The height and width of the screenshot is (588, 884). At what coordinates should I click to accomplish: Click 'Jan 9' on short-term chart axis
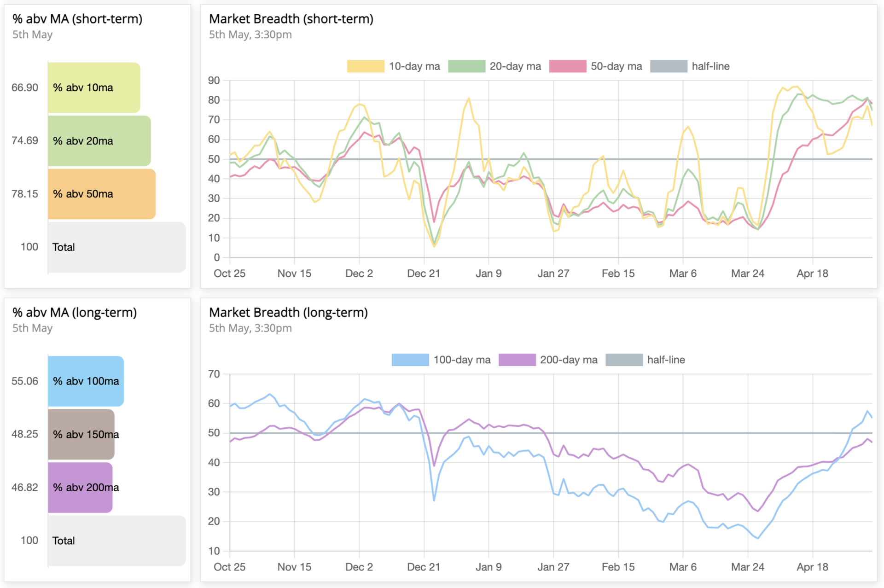coord(489,274)
